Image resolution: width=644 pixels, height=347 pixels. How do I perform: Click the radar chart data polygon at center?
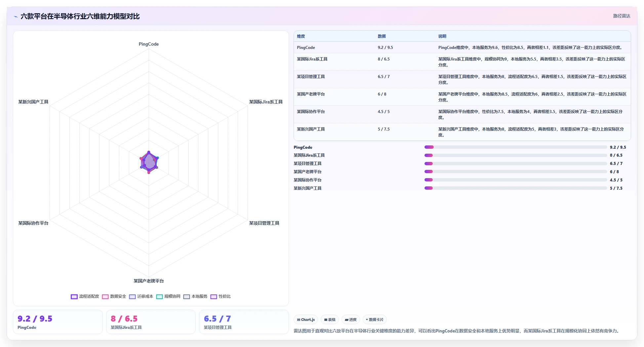tap(149, 162)
